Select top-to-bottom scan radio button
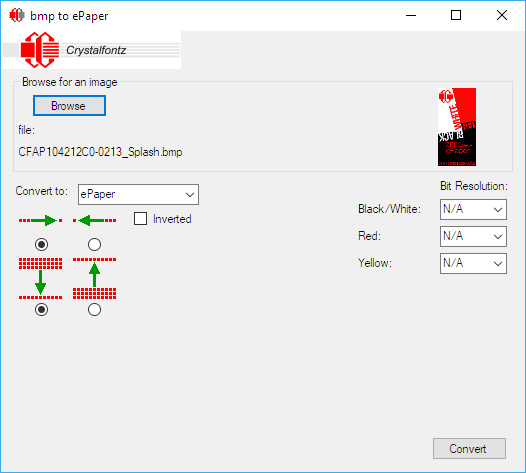 point(41,309)
